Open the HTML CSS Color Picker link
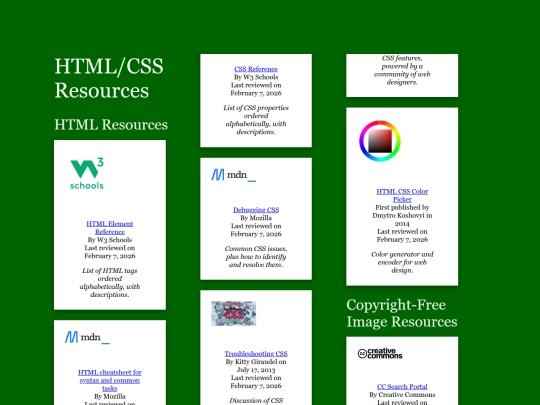This screenshot has height=405, width=540. click(x=402, y=195)
